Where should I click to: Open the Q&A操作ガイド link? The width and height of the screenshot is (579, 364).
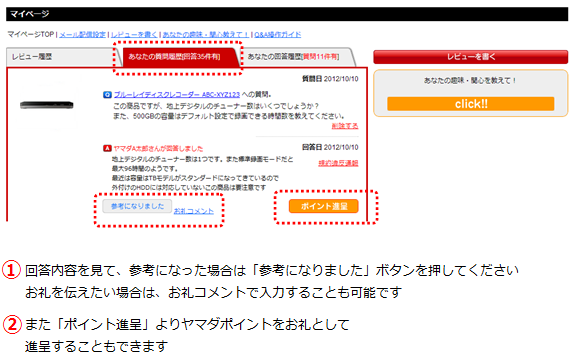[x=278, y=34]
